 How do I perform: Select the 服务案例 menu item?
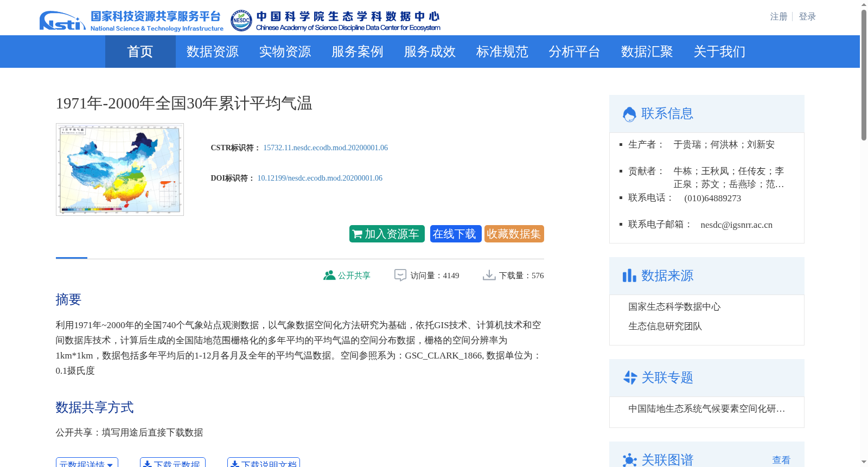click(x=358, y=52)
